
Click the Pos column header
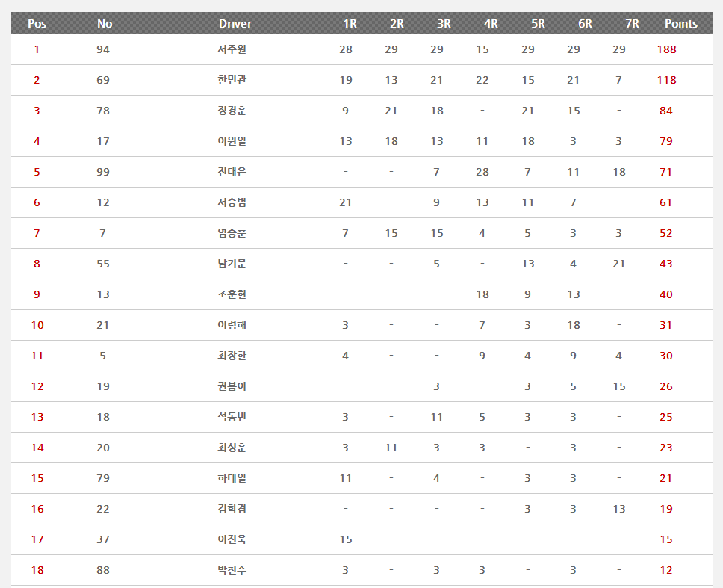click(x=37, y=24)
